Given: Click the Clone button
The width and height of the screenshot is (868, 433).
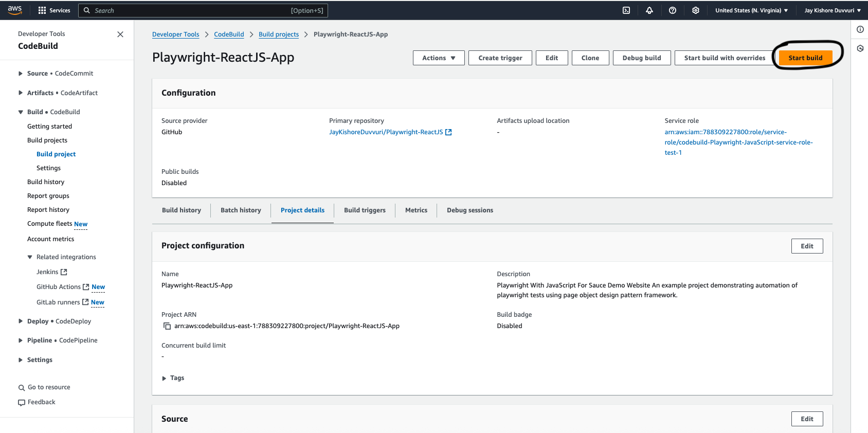Looking at the screenshot, I should [x=590, y=58].
